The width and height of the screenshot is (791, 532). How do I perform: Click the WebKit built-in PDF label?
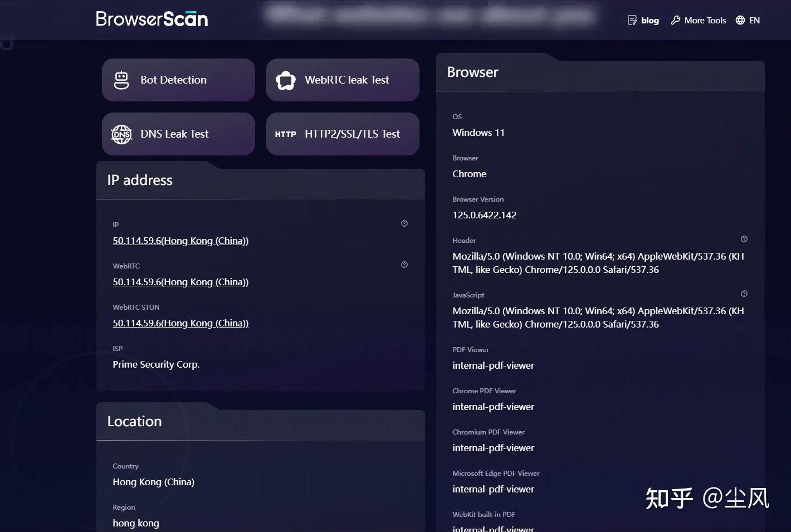click(484, 514)
